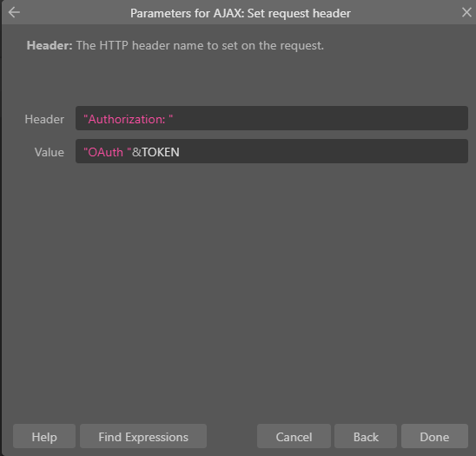Place cursor on the "Authorization: " string
The image size is (476, 456).
click(128, 119)
